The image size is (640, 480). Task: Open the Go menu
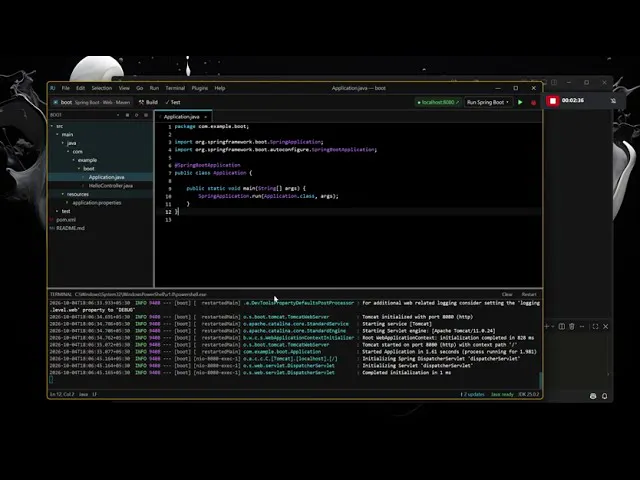tap(140, 88)
